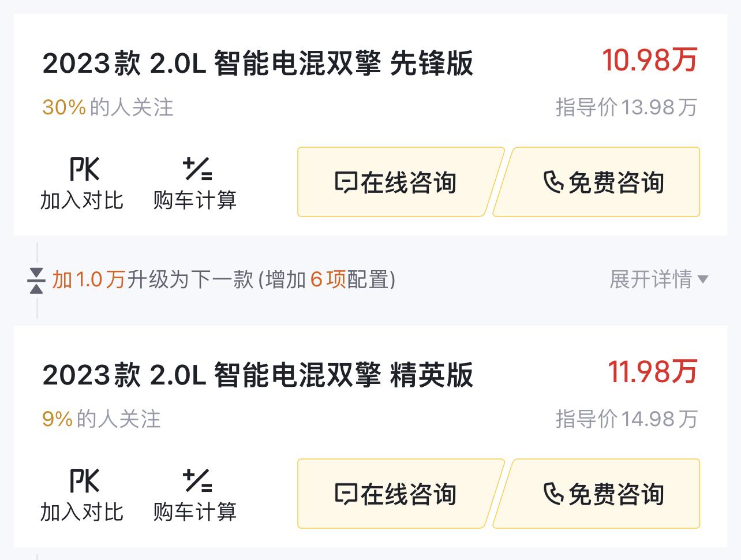Click the 指导价 13.98万 guide price

(x=626, y=107)
